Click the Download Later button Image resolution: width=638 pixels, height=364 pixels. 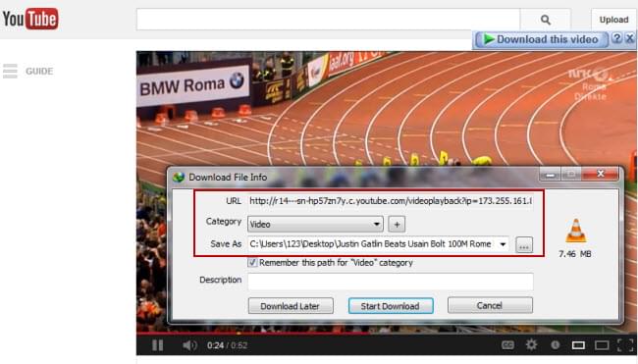coord(291,306)
